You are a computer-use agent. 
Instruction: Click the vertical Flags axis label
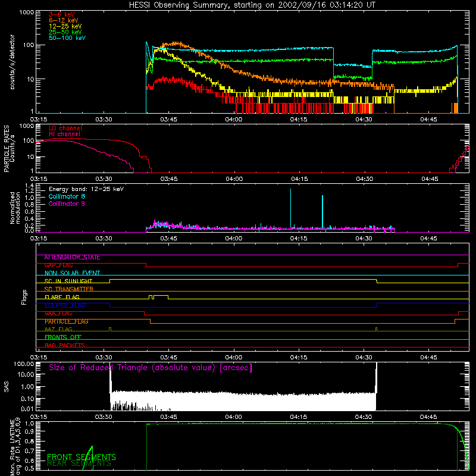pos(24,297)
